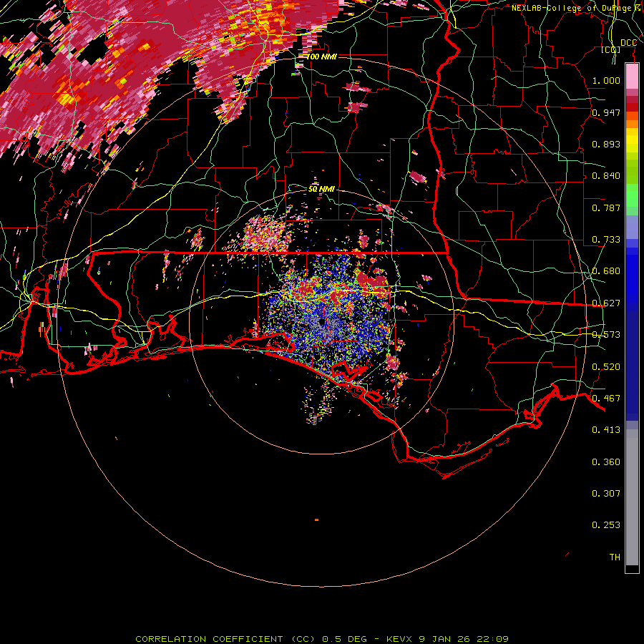Image resolution: width=644 pixels, height=644 pixels.
Task: Click the 0.573 scale value
Action: point(606,335)
